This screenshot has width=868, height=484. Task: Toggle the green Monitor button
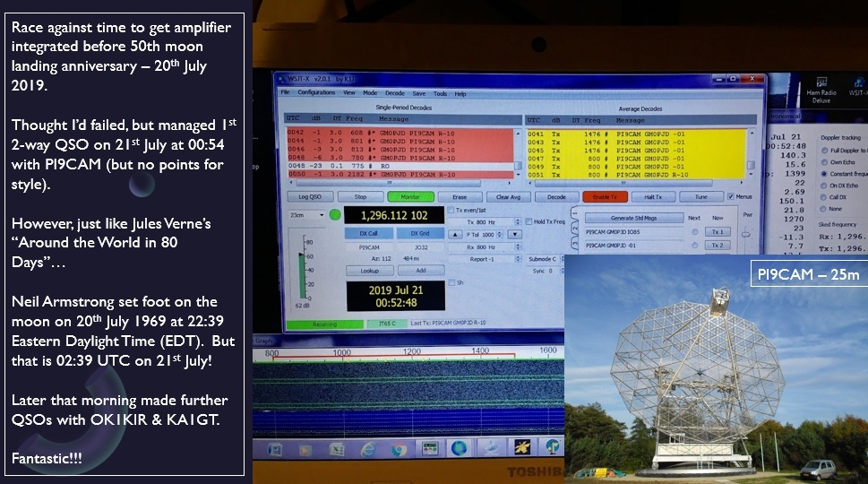click(x=410, y=196)
